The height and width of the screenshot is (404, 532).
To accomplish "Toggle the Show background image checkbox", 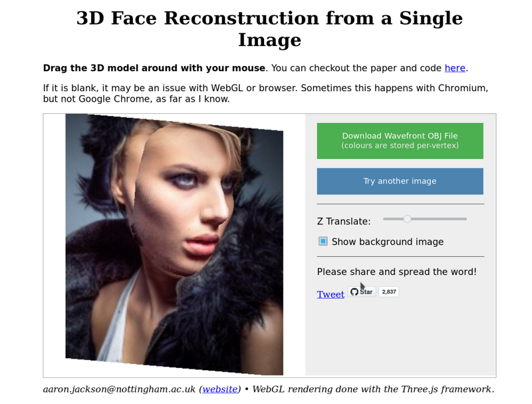I will 323,242.
